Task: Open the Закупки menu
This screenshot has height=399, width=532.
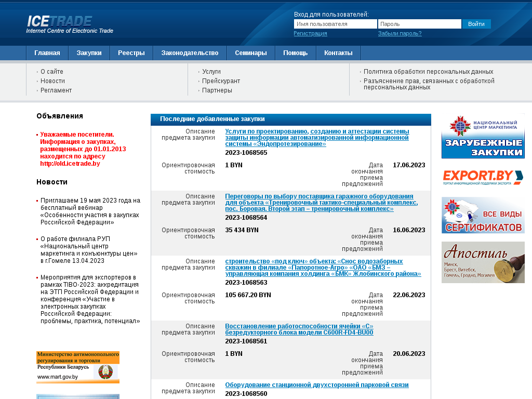Action: (89, 53)
